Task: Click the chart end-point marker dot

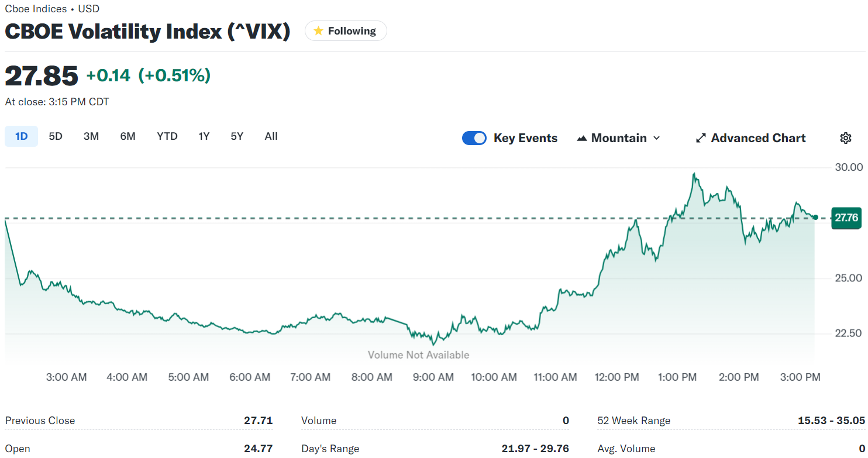Action: tap(815, 218)
